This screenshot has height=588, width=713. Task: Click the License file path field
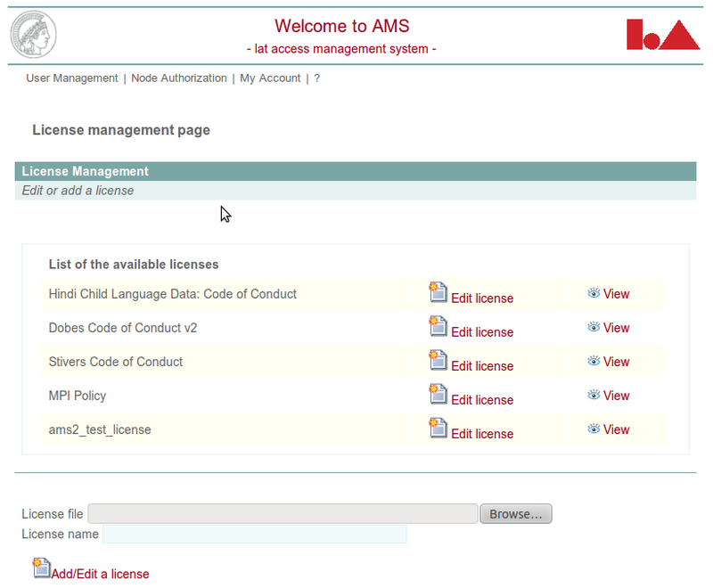tap(283, 514)
